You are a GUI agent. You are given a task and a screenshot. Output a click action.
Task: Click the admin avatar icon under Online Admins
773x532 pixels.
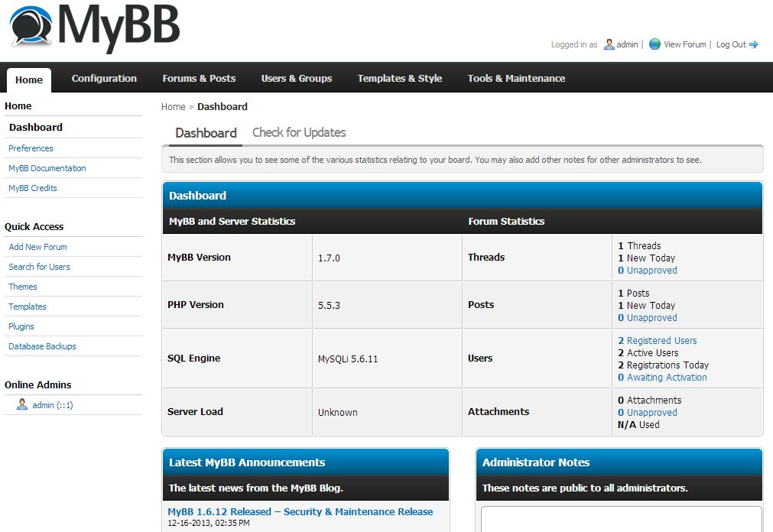pyautogui.click(x=22, y=404)
